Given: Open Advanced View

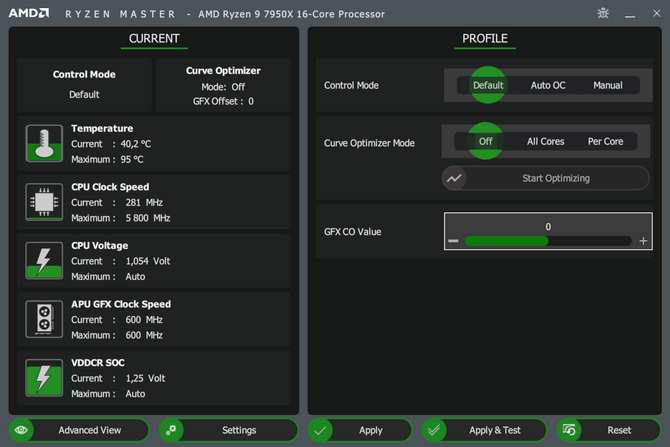Looking at the screenshot, I should [x=79, y=430].
